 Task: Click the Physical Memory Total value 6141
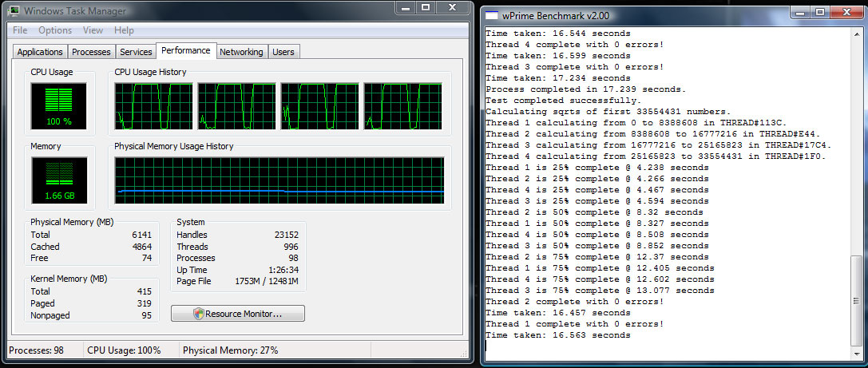[x=141, y=235]
